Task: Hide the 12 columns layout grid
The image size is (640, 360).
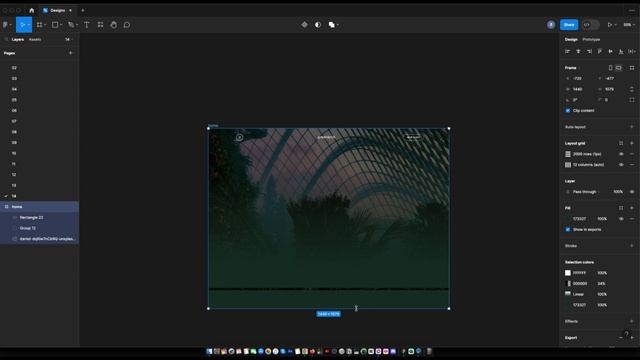Action: click(621, 165)
